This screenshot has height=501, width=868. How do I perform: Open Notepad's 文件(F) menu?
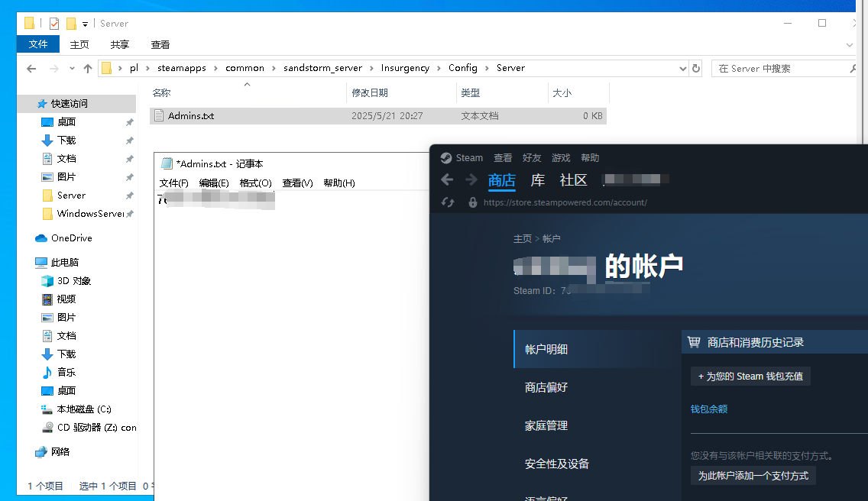coord(173,183)
